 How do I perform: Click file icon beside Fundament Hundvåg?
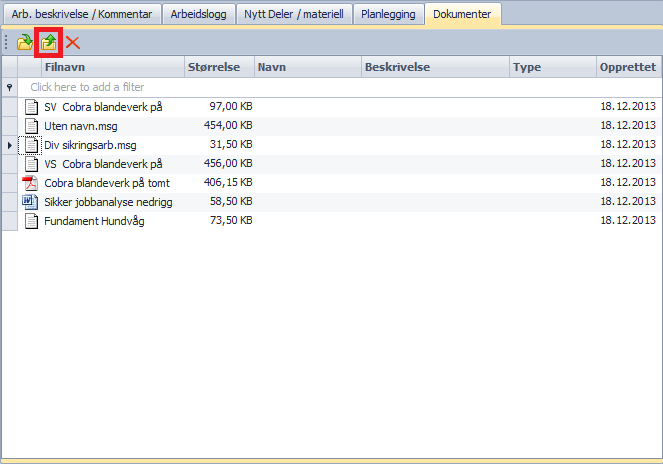coord(30,221)
